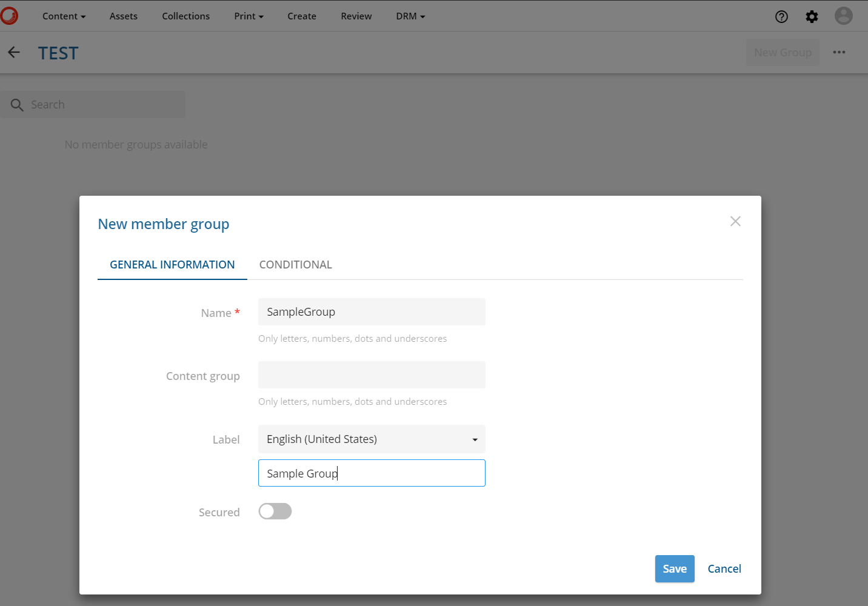Open the Print dropdown menu
The height and width of the screenshot is (606, 868).
click(x=249, y=16)
